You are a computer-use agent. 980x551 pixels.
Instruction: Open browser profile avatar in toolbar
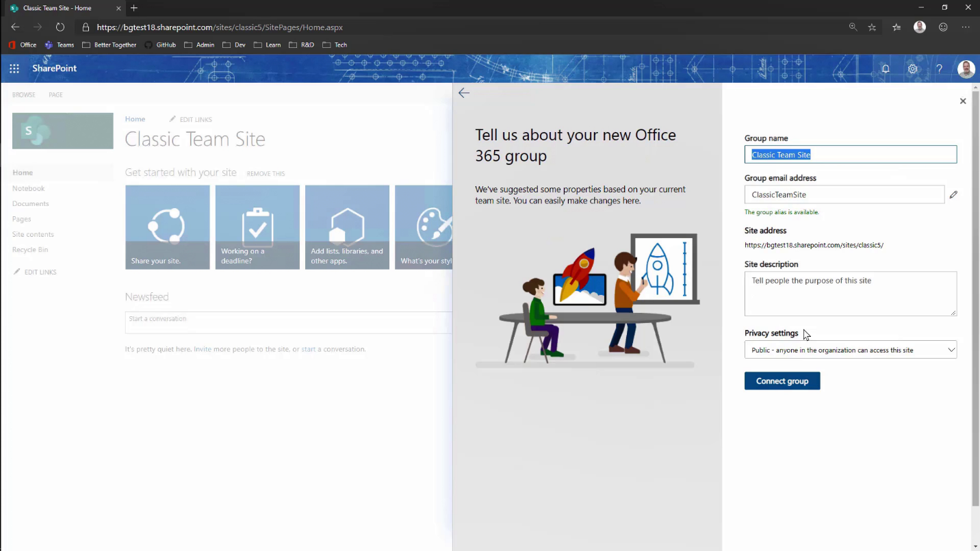coord(920,27)
